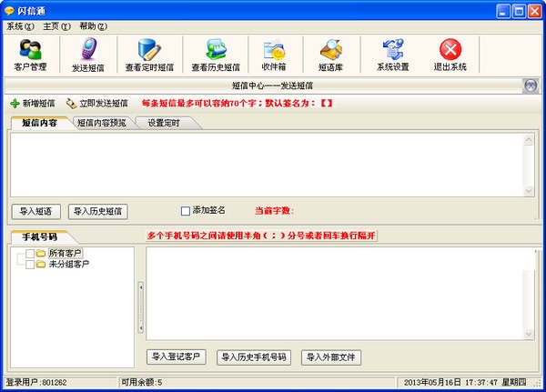Click the red semicolon separator hint text
The image size is (546, 392).
pos(261,236)
